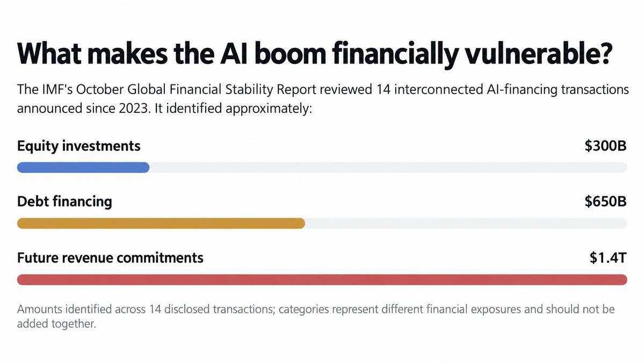The width and height of the screenshot is (644, 363).
Task: Click the right end of the orange bar
Action: tap(301, 223)
